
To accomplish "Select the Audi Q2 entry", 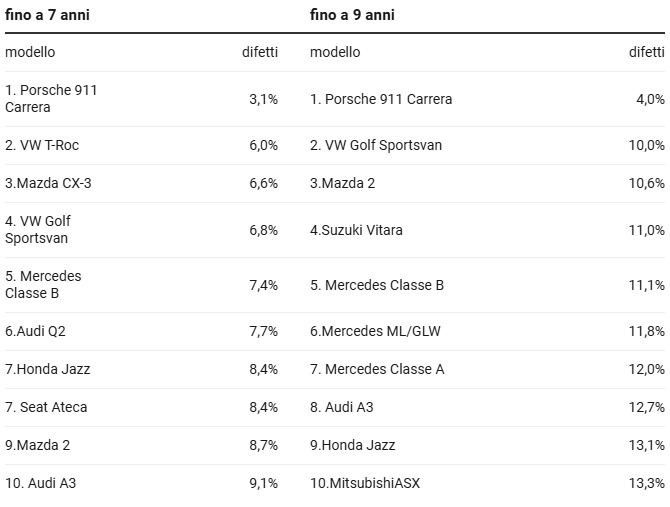I will click(x=35, y=331).
